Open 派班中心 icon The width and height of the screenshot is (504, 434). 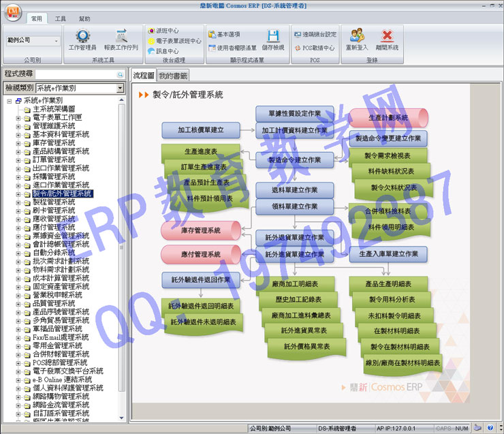[151, 31]
